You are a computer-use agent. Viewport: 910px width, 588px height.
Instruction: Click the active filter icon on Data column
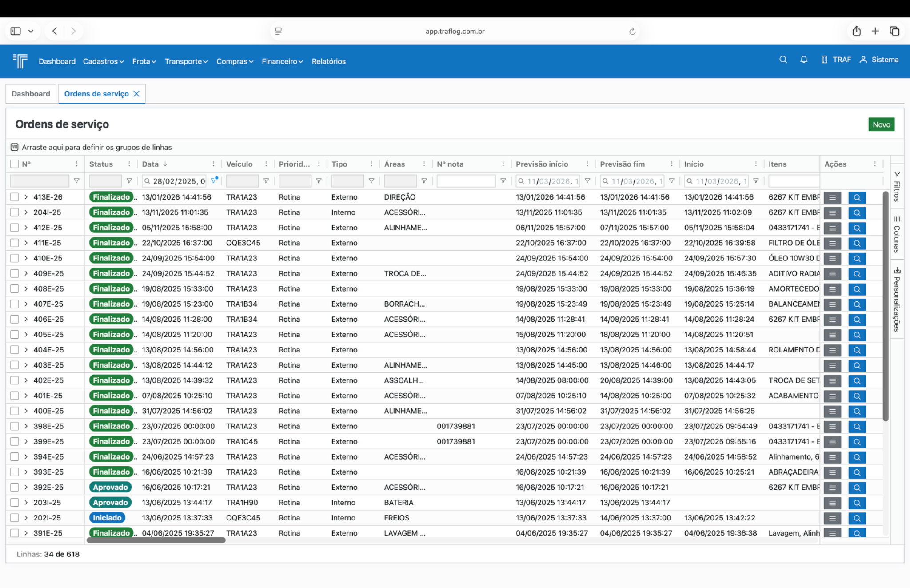tap(214, 181)
